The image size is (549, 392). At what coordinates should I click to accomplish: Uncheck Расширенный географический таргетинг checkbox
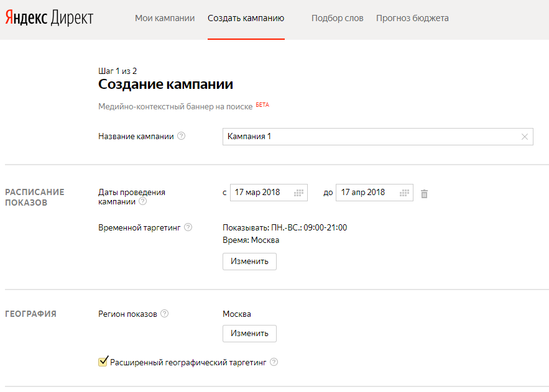pos(103,361)
